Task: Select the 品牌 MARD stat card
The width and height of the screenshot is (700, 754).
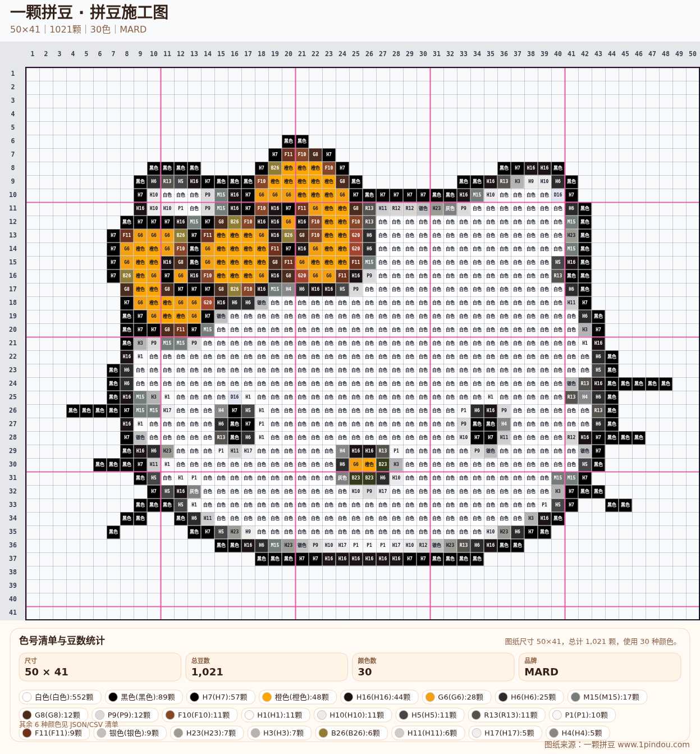Action: pyautogui.click(x=600, y=667)
